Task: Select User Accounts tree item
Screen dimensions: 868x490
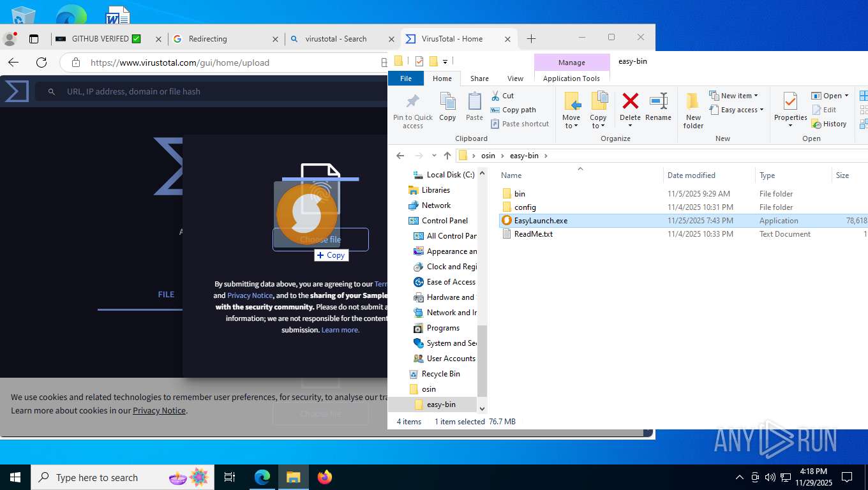Action: pyautogui.click(x=451, y=359)
